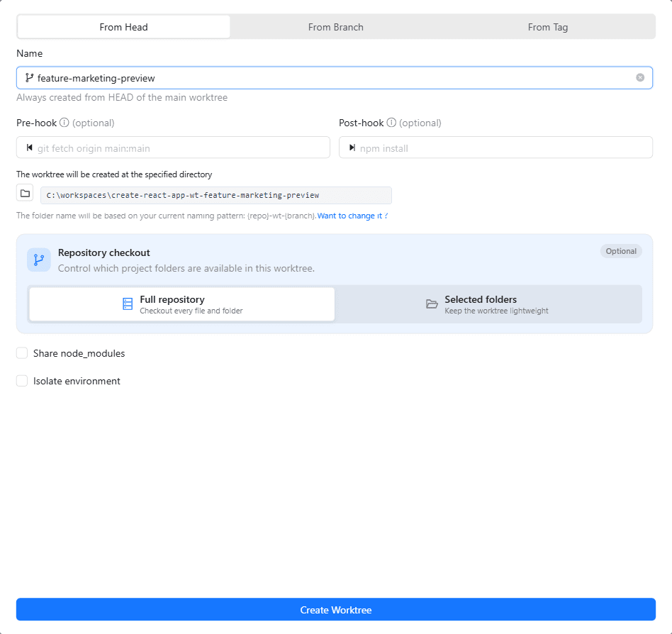Enable the Isolate environment checkbox
Image resolution: width=672 pixels, height=634 pixels.
coord(22,381)
